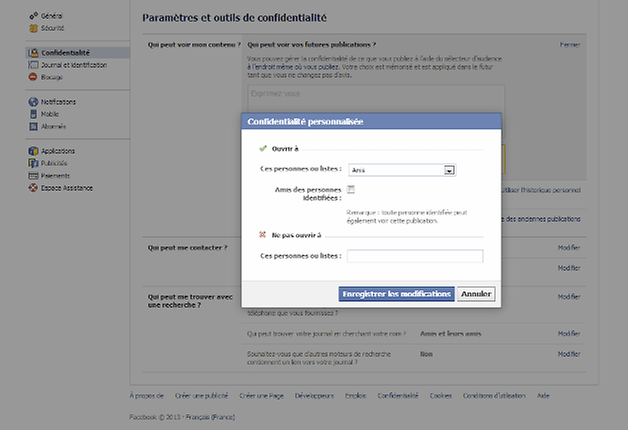Screen dimensions: 628x430
Task: Open Confidentialité footer link
Action: tap(398, 396)
